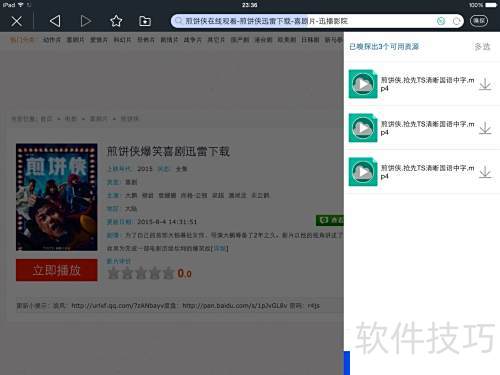Tap the battery indicator in status bar

point(491,5)
